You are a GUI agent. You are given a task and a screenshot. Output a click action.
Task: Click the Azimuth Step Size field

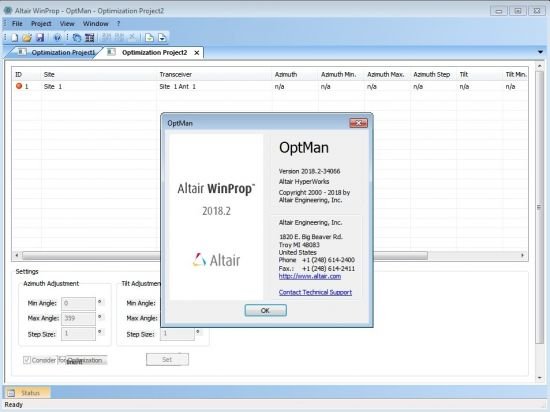(x=78, y=334)
